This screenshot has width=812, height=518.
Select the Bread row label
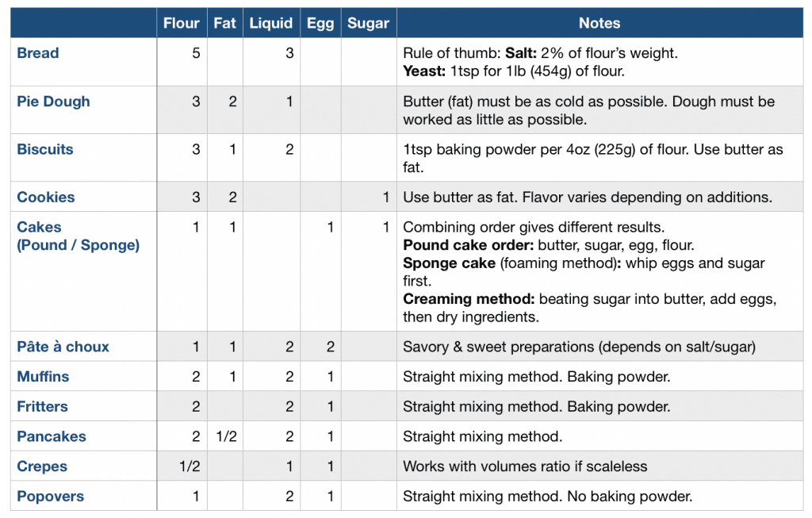click(x=38, y=53)
